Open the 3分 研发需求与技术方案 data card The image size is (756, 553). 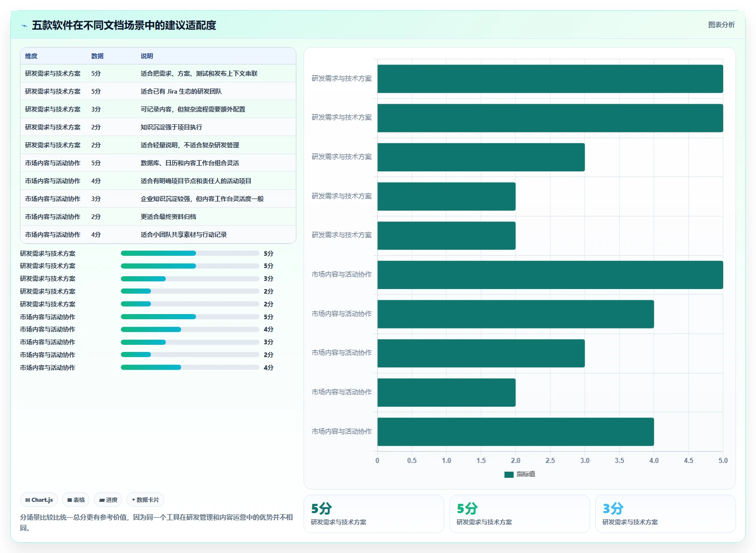[665, 514]
